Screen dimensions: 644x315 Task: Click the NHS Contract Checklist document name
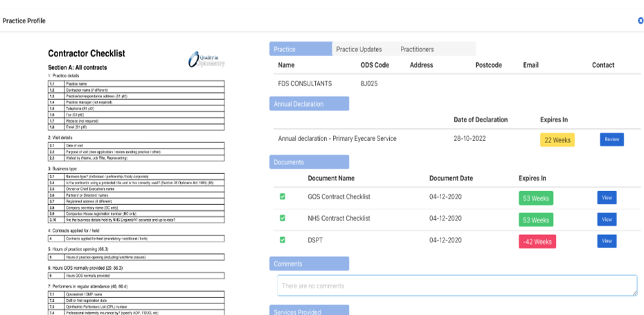click(x=339, y=218)
